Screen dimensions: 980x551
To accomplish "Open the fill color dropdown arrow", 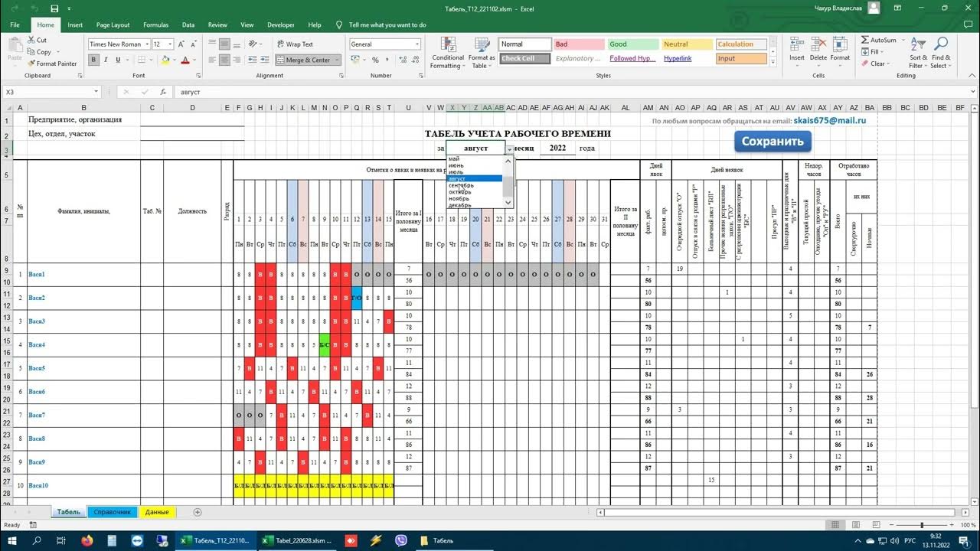I will click(173, 60).
